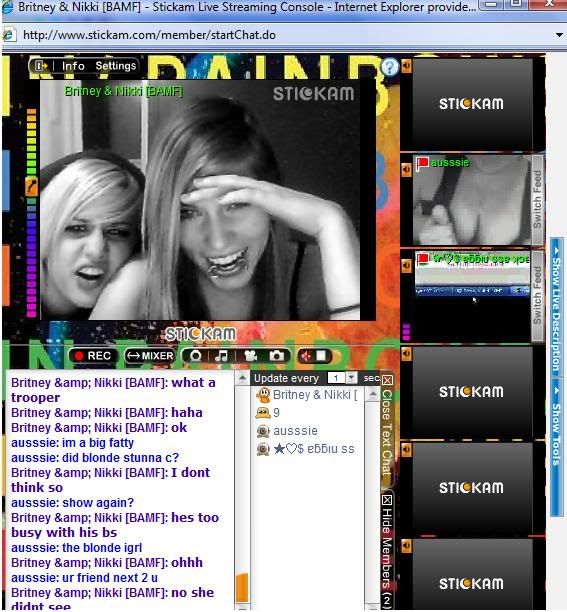Click chat line 'im a big fatty'
Image resolution: width=567 pixels, height=612 pixels.
(x=72, y=443)
